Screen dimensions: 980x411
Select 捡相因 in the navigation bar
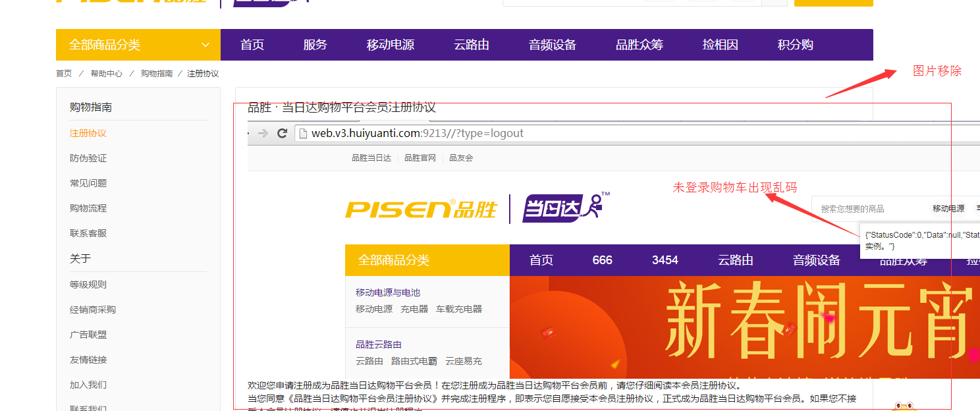tap(720, 45)
